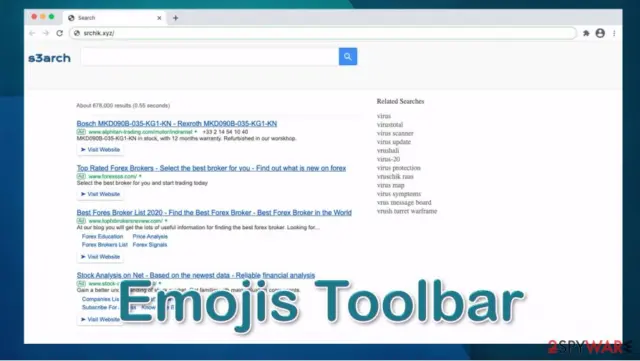Close the Search tab
640x361 pixels.
pyautogui.click(x=159, y=18)
